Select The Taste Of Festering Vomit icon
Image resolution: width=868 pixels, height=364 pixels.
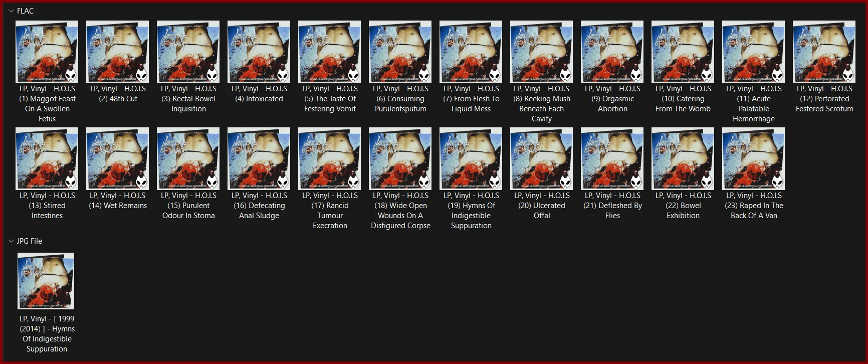[x=330, y=52]
